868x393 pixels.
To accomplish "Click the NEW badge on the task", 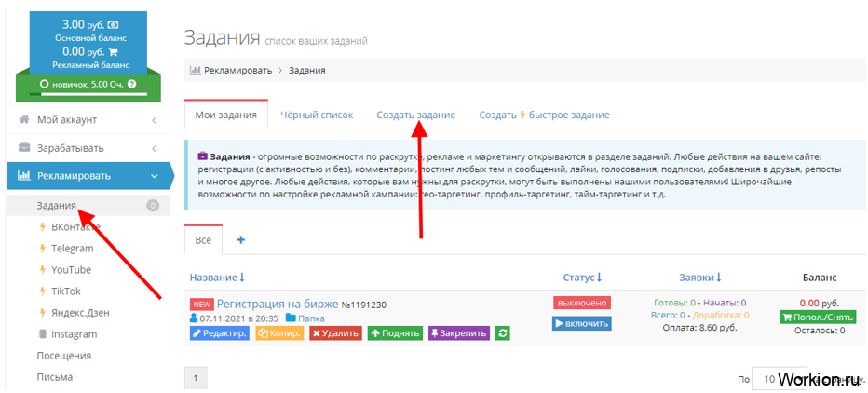I will coord(201,304).
